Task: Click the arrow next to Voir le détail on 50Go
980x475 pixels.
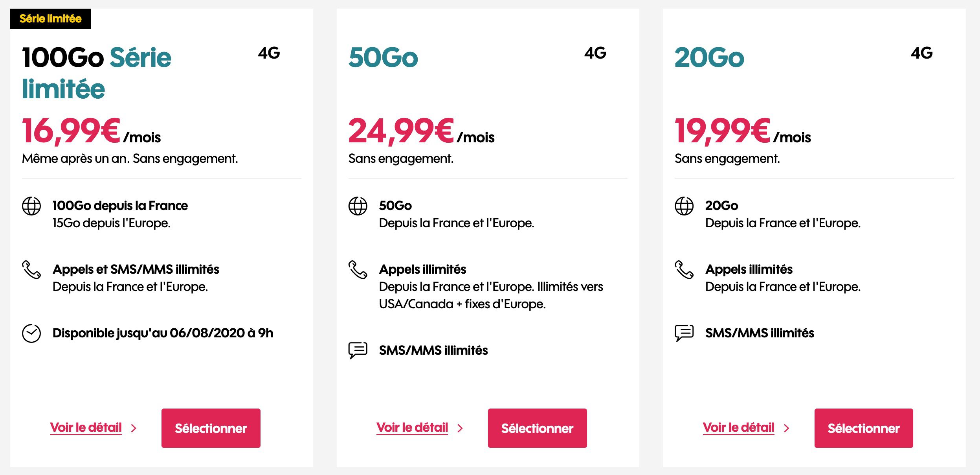Action: 461,429
